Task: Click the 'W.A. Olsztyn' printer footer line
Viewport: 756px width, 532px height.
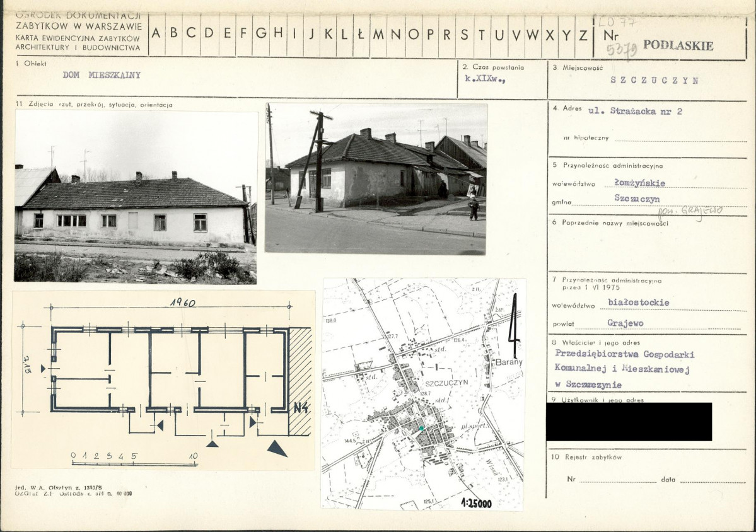Action: pos(59,488)
